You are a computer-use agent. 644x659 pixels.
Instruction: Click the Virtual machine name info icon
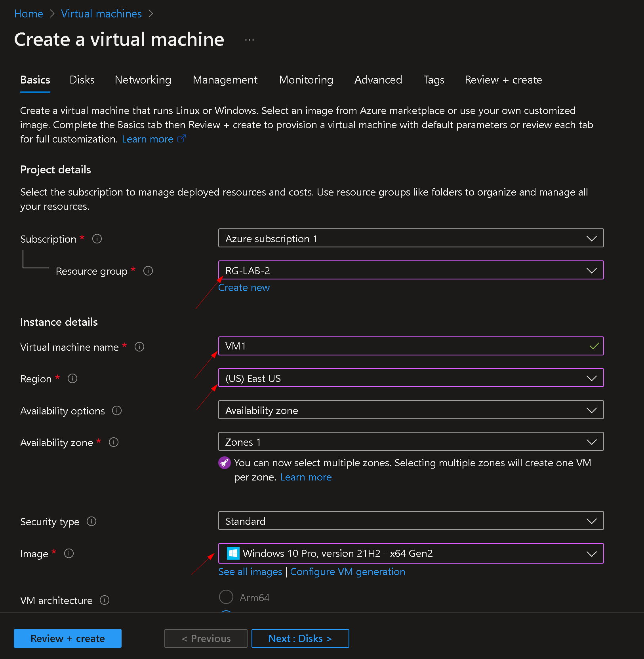tap(139, 347)
